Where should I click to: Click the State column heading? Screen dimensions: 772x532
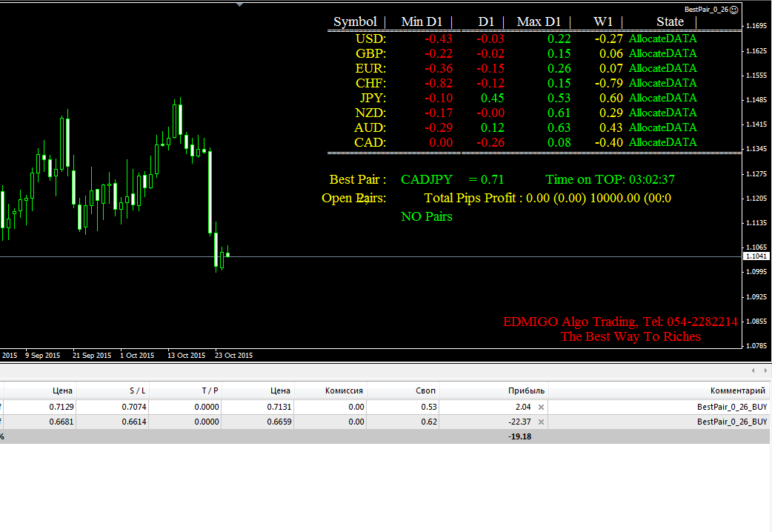(670, 21)
